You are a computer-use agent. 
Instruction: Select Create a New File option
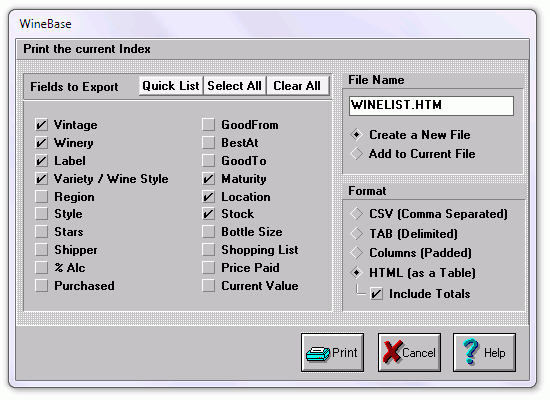click(356, 135)
